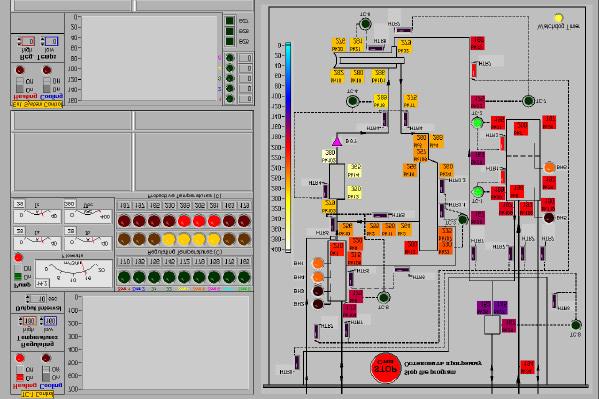Click the Regulating Temperatures low field
This screenshot has width=599, height=399.
[x=51, y=321]
